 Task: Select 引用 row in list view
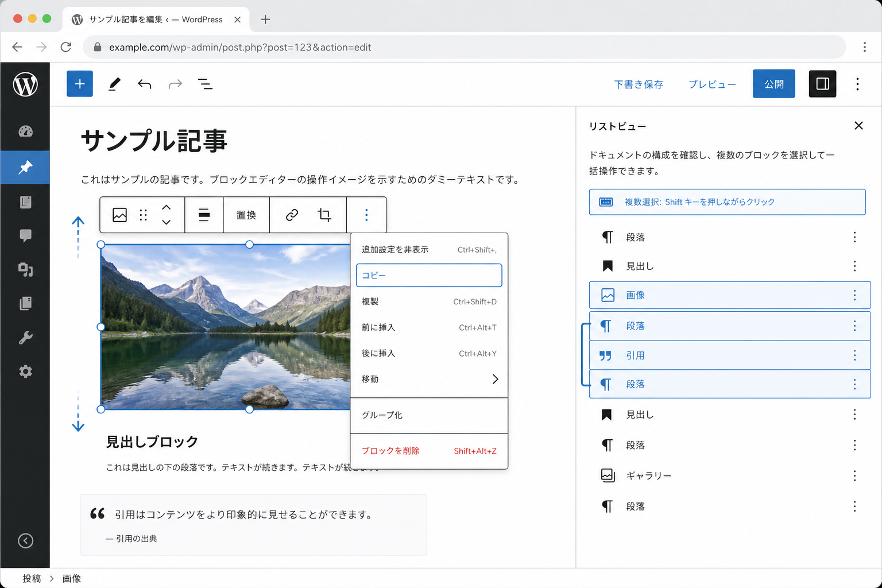730,355
